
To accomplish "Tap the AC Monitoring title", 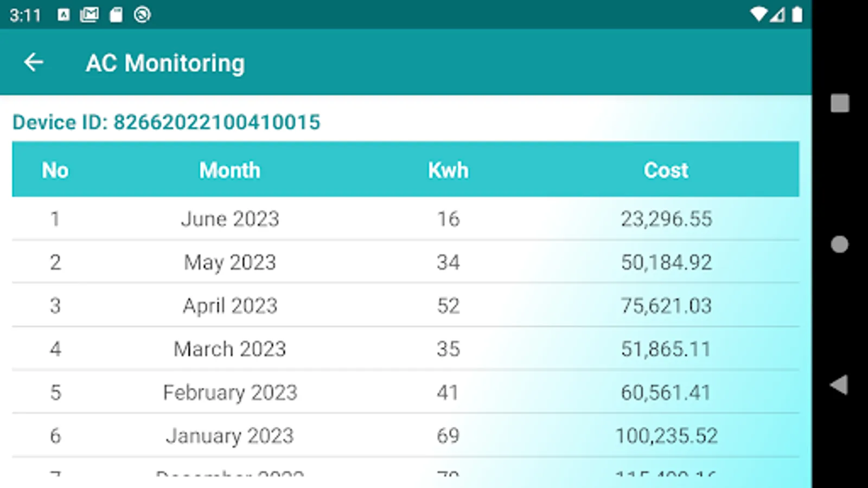I will (x=165, y=63).
